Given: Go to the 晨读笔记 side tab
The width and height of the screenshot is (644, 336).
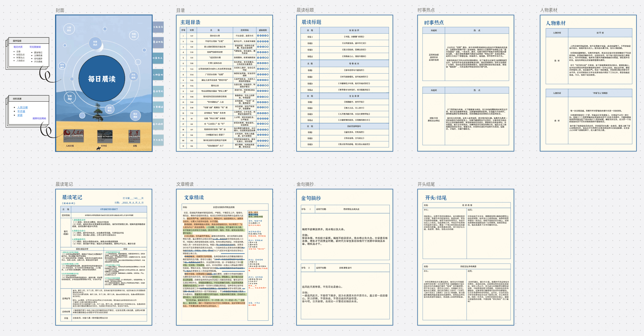Looking at the screenshot, I should point(158,91).
